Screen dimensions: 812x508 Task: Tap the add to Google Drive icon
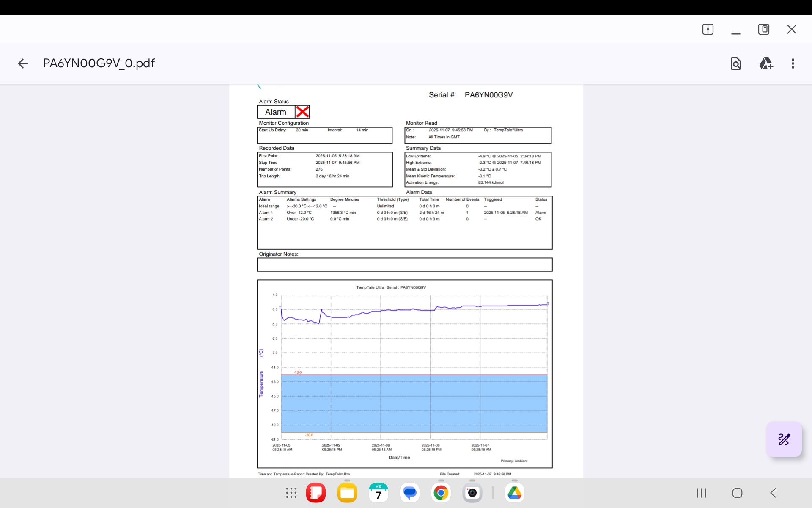[766, 63]
